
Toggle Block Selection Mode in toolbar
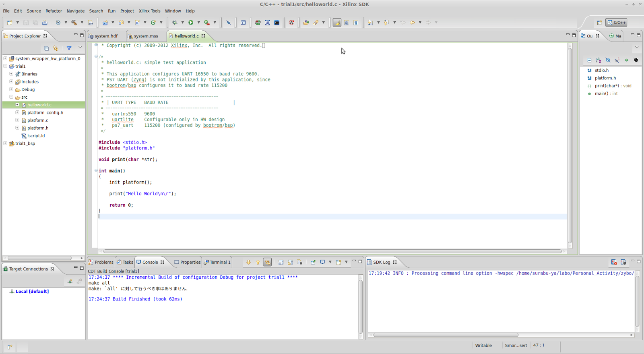coord(347,23)
